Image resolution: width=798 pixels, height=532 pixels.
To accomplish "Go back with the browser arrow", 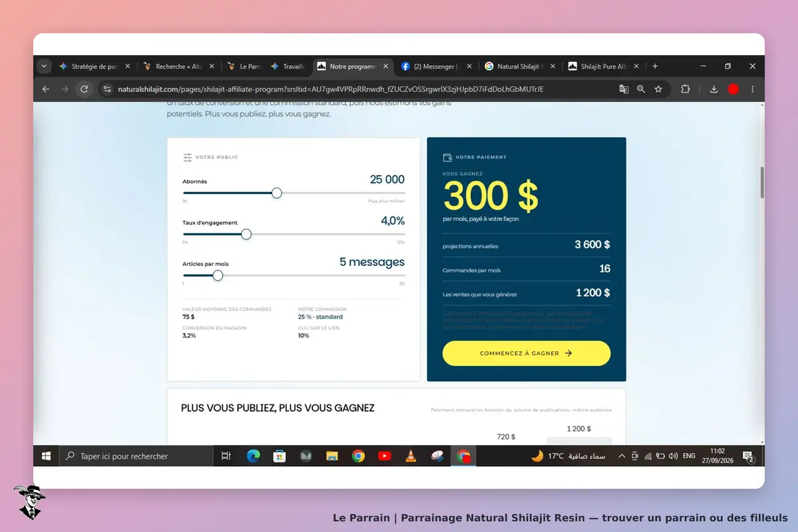I will [46, 89].
